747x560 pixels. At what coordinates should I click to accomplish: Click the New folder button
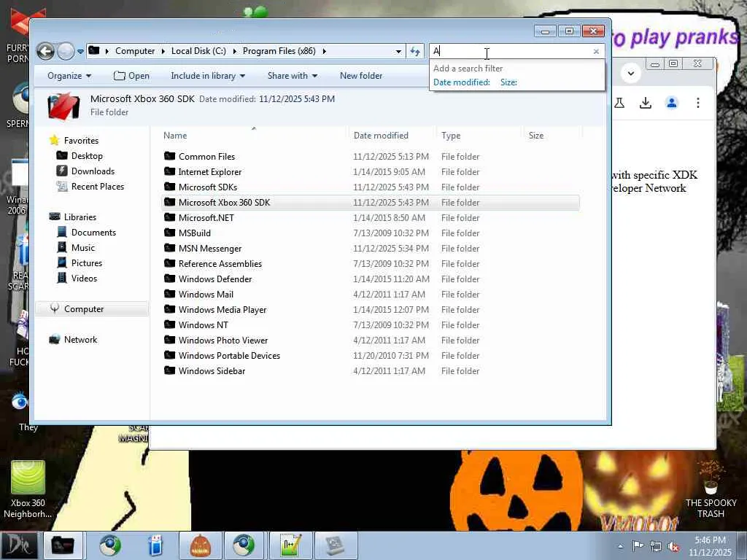click(360, 76)
